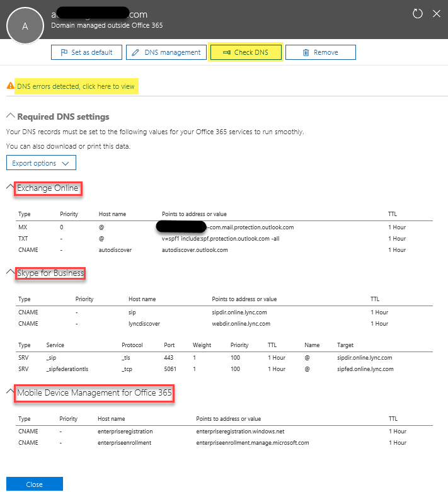Select port value 443

click(x=169, y=358)
